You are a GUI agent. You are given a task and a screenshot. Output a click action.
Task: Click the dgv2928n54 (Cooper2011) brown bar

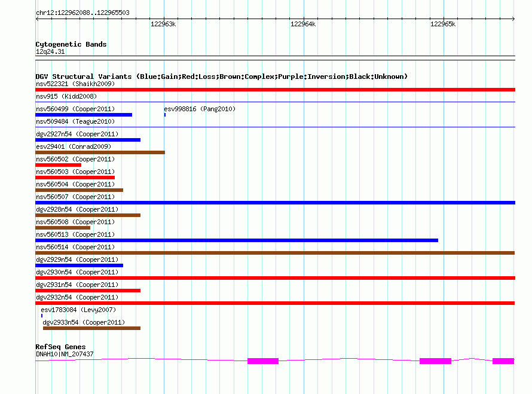[x=88, y=215]
